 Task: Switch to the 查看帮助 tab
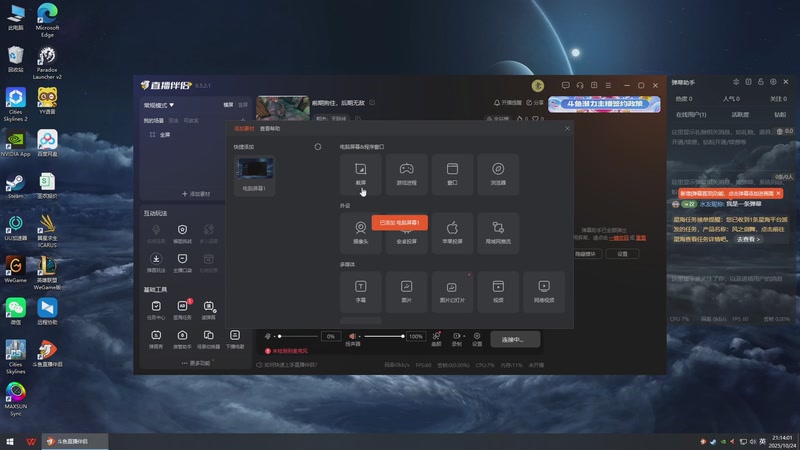[270, 129]
